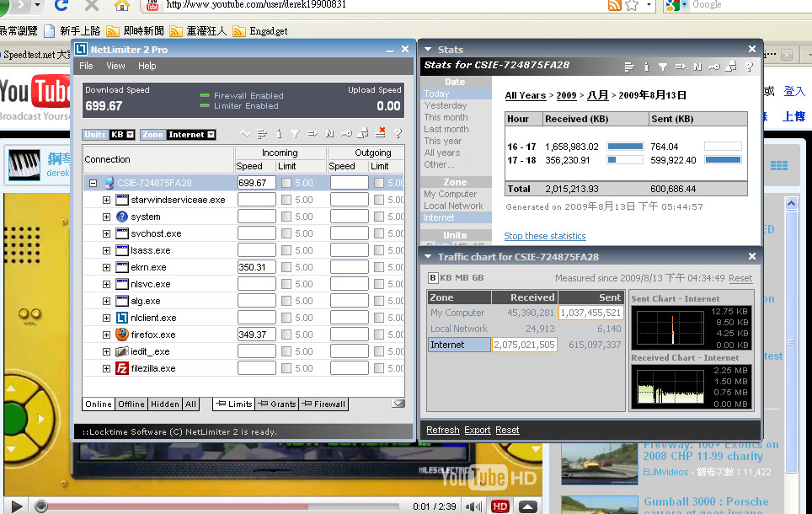Click the Stop these statistics link
The height and width of the screenshot is (514, 812).
(544, 236)
